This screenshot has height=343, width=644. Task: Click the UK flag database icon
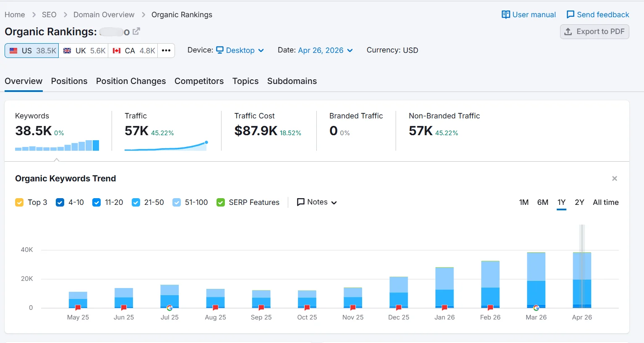click(67, 51)
